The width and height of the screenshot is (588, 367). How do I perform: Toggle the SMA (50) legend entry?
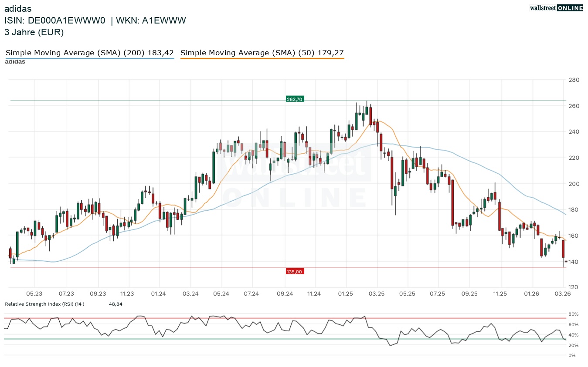262,53
